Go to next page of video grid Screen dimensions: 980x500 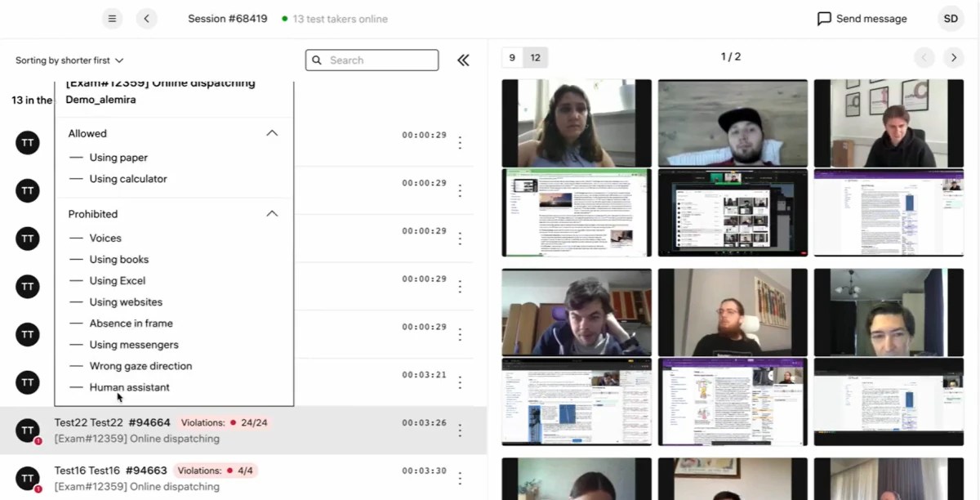[x=953, y=57]
